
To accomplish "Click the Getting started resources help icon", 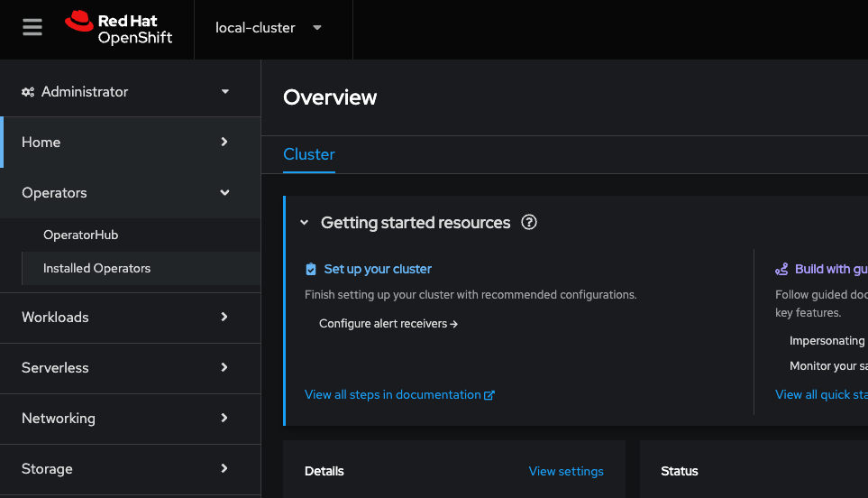I will click(529, 222).
